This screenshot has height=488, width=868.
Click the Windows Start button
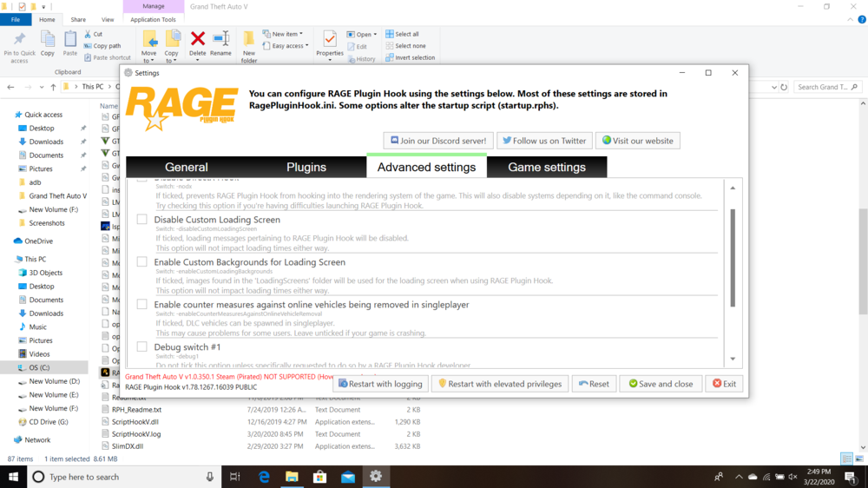[x=13, y=477]
